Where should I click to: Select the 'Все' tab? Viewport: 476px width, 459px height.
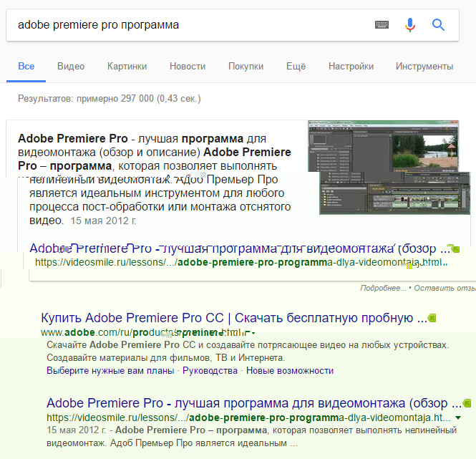coord(26,66)
